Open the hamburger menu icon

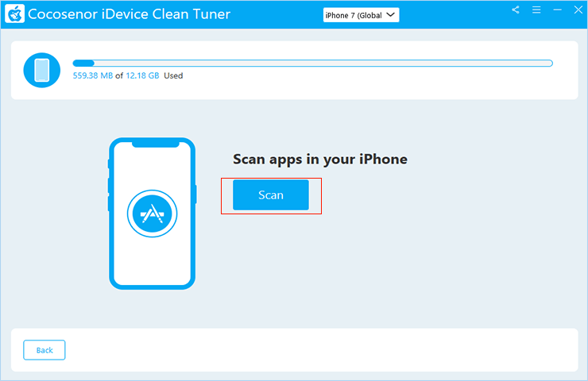pyautogui.click(x=536, y=10)
